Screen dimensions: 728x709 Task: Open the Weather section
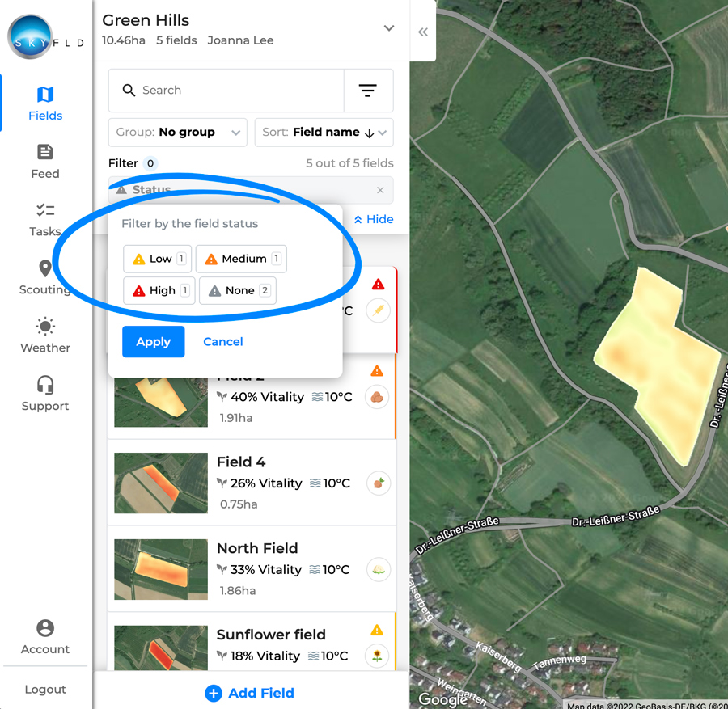click(x=45, y=336)
